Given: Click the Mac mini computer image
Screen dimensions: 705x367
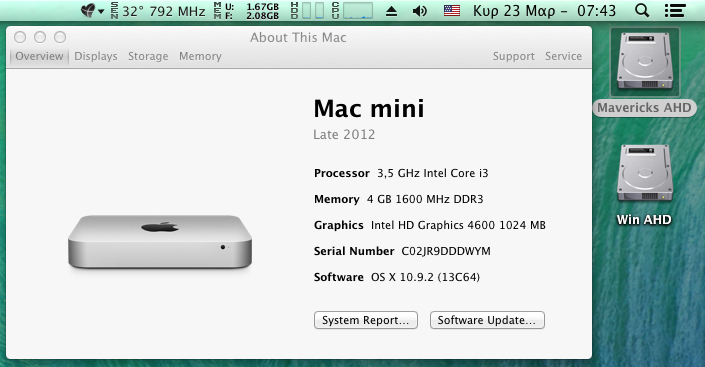Looking at the screenshot, I should click(160, 242).
